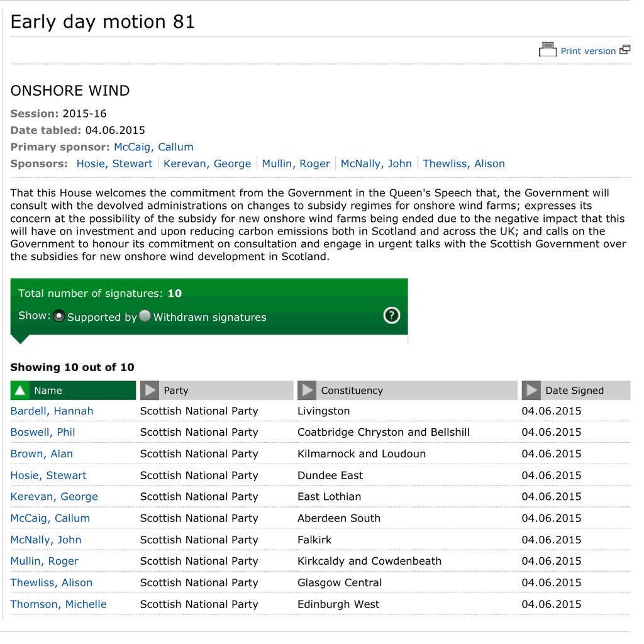Click the Session: 2015-16 text
This screenshot has height=644, width=644.
[x=58, y=114]
